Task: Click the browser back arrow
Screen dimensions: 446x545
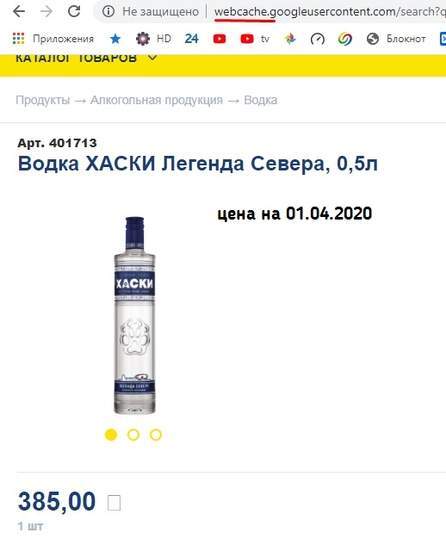Action: coord(19,11)
